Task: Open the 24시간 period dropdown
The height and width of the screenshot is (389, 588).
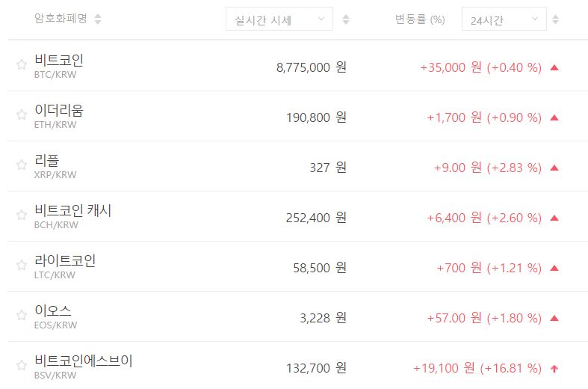Action: (x=504, y=19)
